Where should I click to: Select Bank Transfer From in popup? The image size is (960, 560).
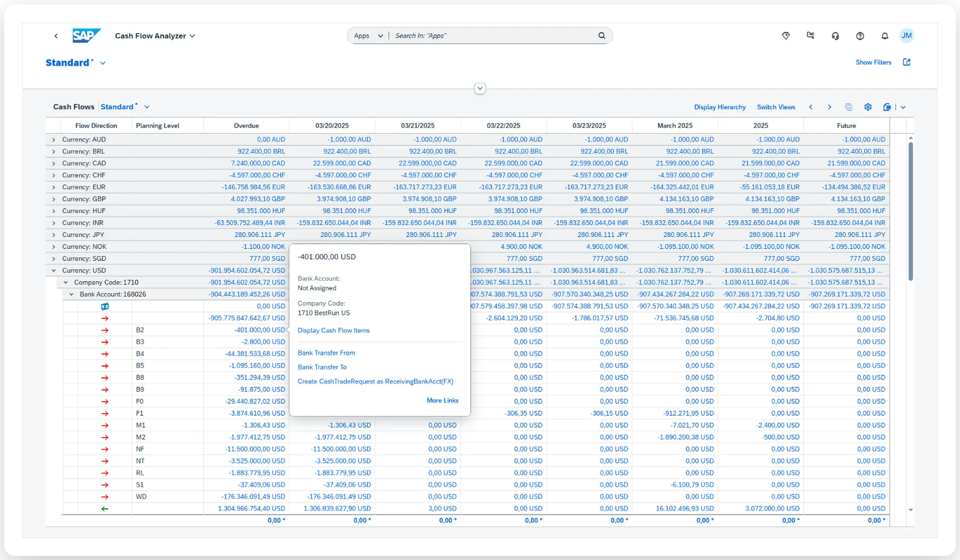coord(326,353)
